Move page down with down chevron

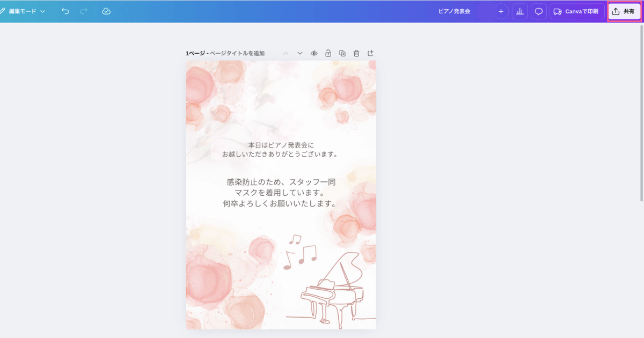(x=300, y=53)
